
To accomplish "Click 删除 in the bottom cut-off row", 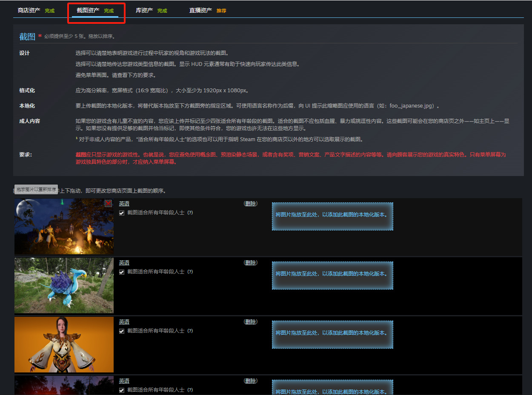I will click(250, 381).
